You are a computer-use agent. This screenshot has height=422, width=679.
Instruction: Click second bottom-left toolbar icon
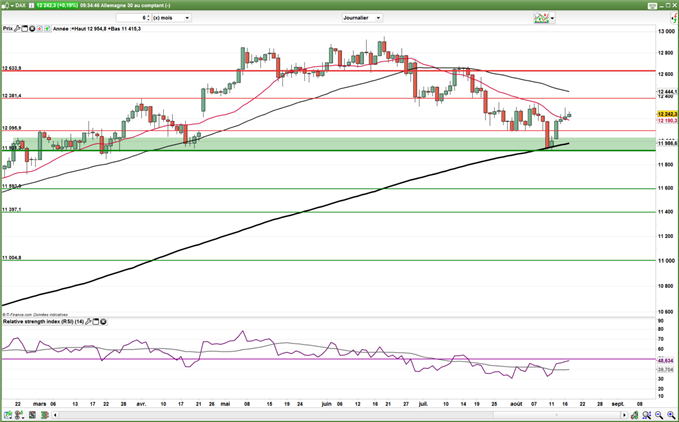pyautogui.click(x=20, y=415)
